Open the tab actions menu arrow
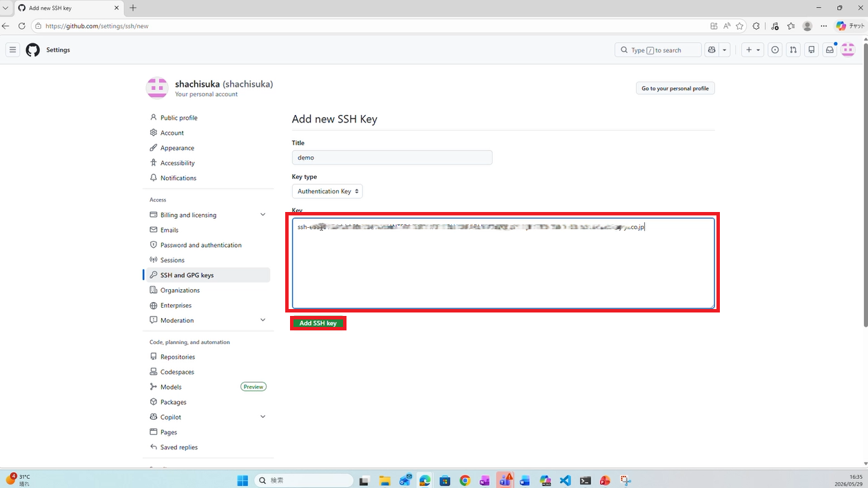Viewport: 868px width, 488px height. (x=6, y=8)
